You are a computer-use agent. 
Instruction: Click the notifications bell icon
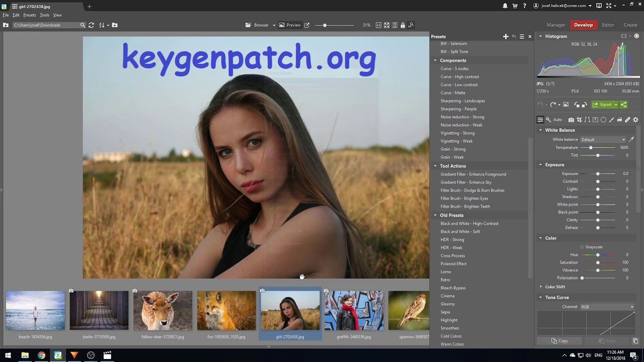505,6
